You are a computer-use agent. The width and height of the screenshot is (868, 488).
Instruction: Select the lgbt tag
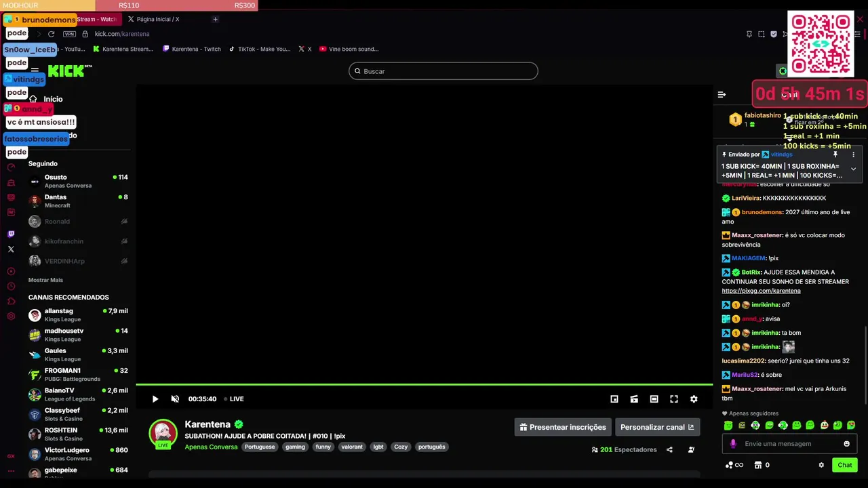tap(378, 447)
